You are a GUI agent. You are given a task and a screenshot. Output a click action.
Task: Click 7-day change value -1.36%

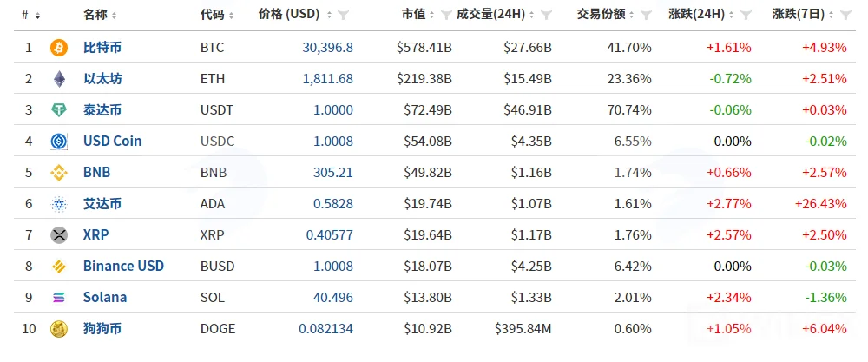coord(825,297)
